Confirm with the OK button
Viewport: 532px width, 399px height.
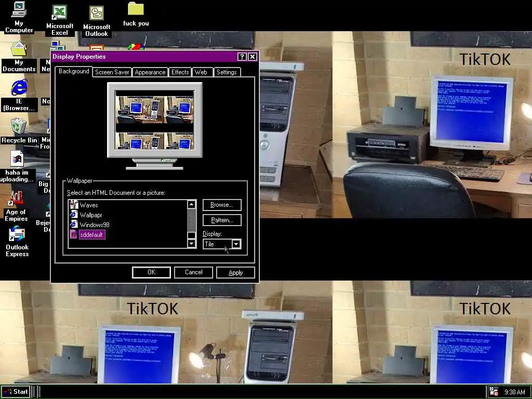click(x=151, y=272)
